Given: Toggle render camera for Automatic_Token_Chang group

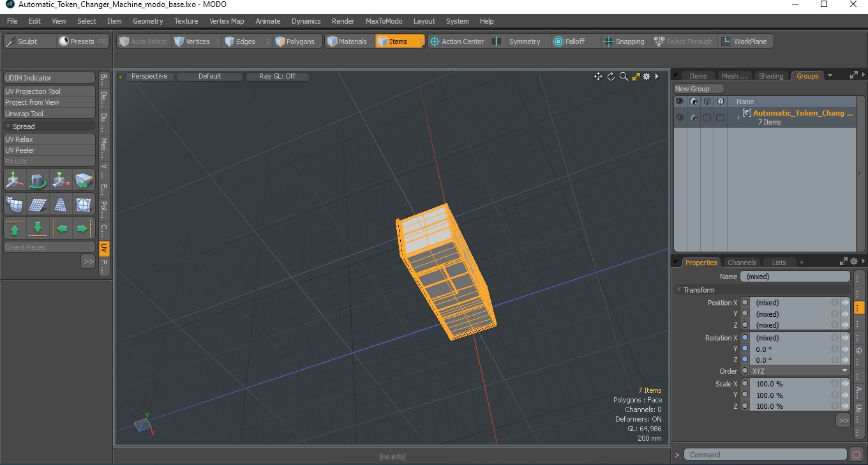Looking at the screenshot, I should click(x=693, y=118).
